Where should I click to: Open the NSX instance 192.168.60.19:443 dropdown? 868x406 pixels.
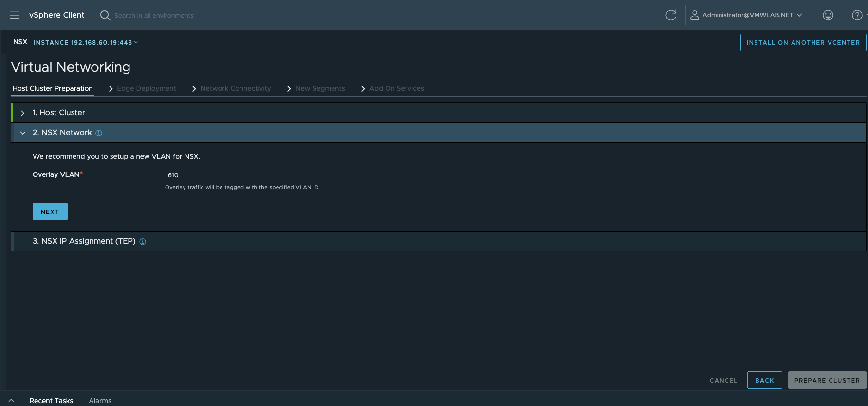tap(86, 42)
